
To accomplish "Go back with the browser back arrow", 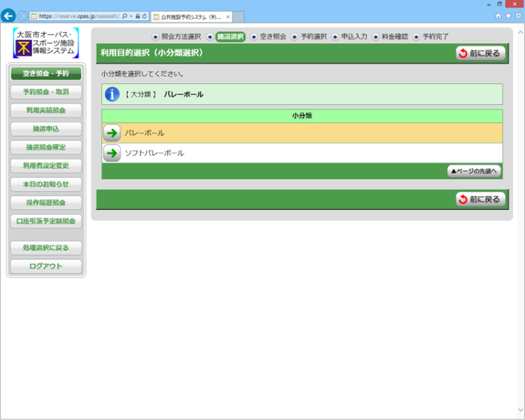I will click(8, 16).
